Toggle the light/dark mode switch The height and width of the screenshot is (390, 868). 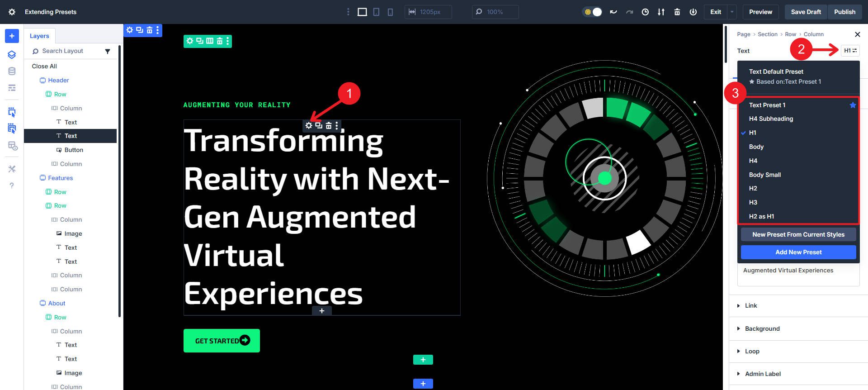tap(593, 12)
